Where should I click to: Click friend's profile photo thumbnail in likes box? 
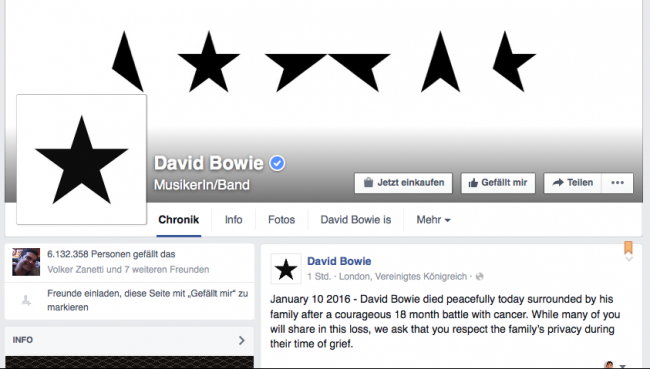click(26, 262)
